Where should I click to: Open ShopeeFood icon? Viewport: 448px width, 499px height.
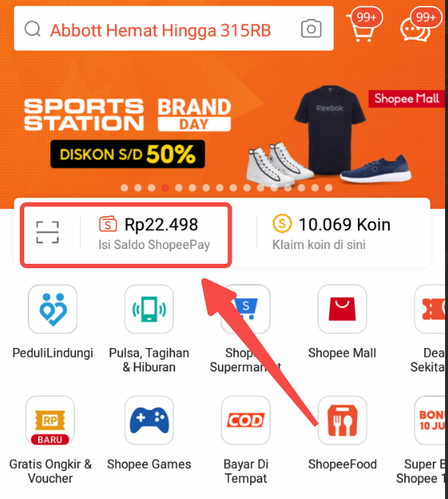(342, 421)
